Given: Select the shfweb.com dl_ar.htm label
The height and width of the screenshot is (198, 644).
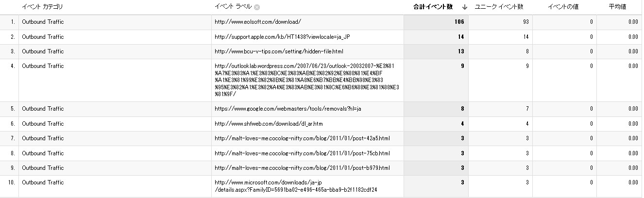Looking at the screenshot, I should pyautogui.click(x=269, y=124).
